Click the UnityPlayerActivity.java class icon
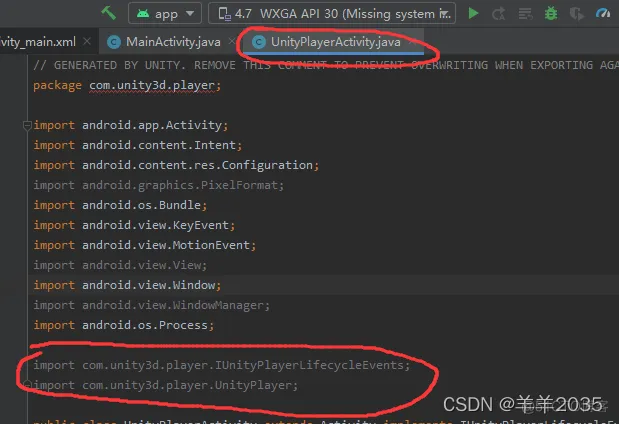619x424 pixels. click(x=259, y=42)
